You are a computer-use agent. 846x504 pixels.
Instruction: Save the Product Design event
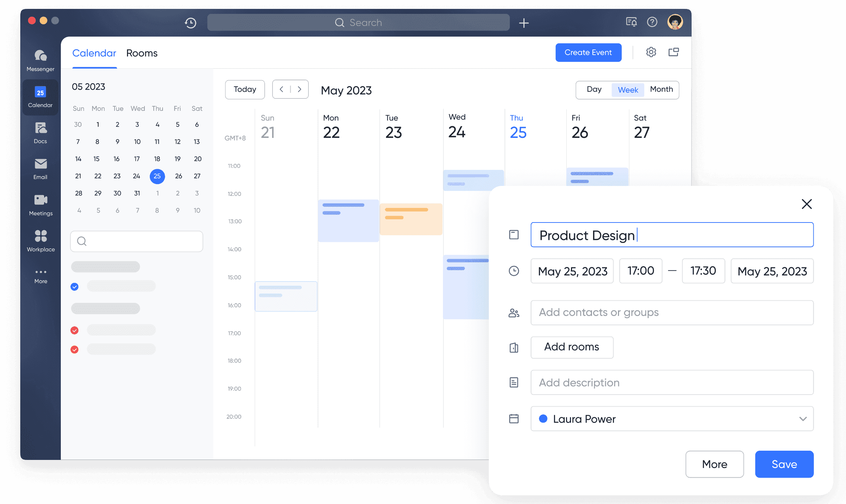coord(784,464)
